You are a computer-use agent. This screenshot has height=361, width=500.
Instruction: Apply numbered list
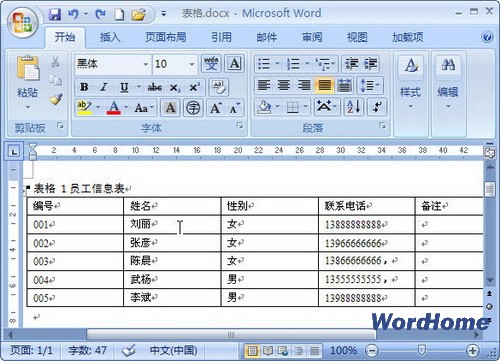coord(293,64)
